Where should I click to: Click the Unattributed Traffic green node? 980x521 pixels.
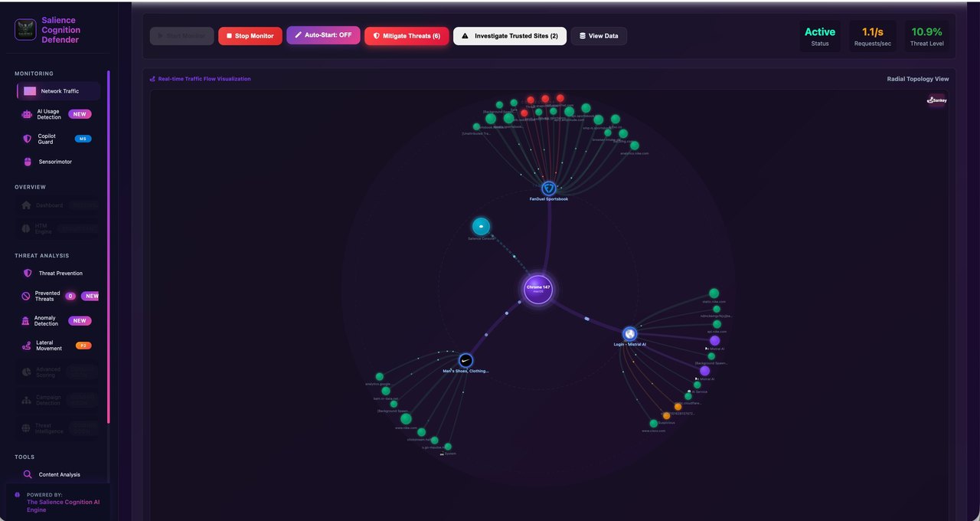pyautogui.click(x=476, y=126)
